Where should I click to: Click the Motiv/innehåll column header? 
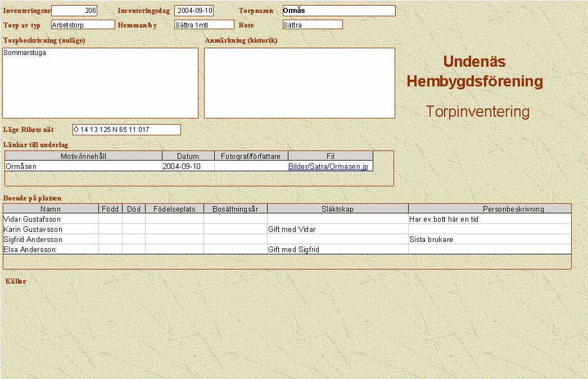(x=84, y=156)
